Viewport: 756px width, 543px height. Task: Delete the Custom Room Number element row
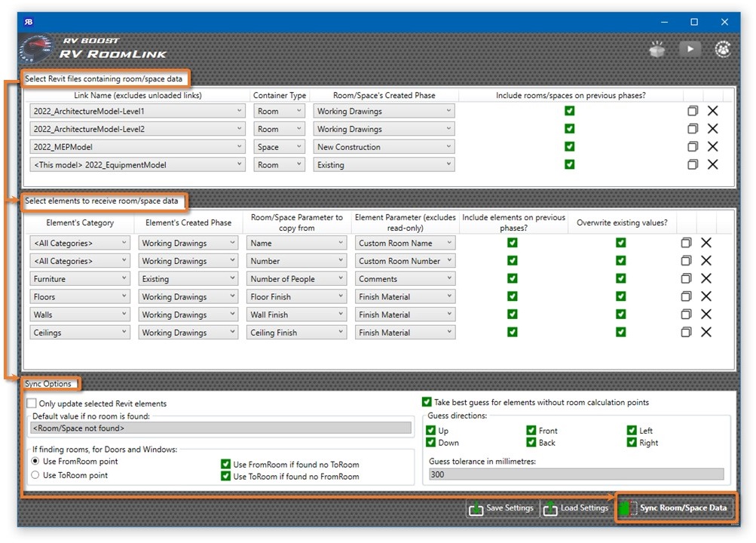coord(706,260)
